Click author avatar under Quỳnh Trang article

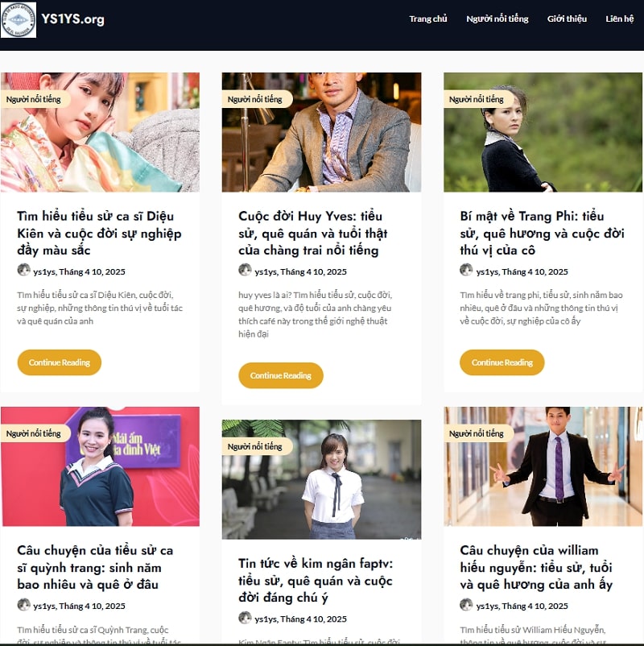(24, 604)
